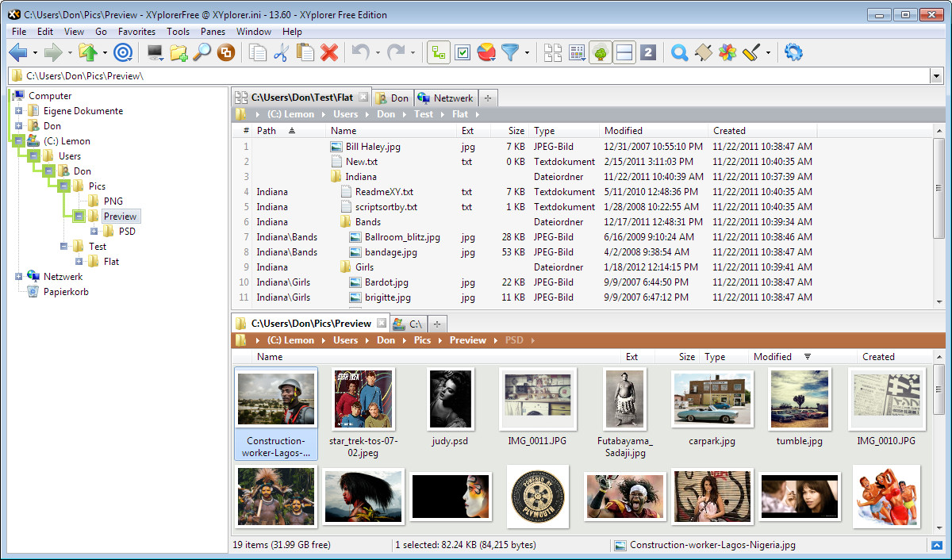Click the status bar right corner icon
This screenshot has width=952, height=560.
pyautogui.click(x=937, y=546)
